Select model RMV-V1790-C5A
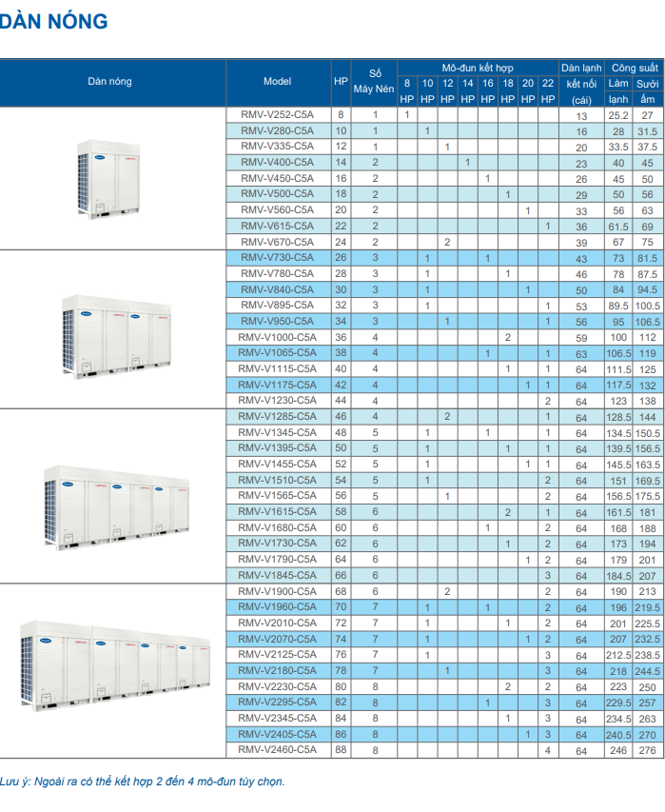665x812 pixels. pos(278,560)
